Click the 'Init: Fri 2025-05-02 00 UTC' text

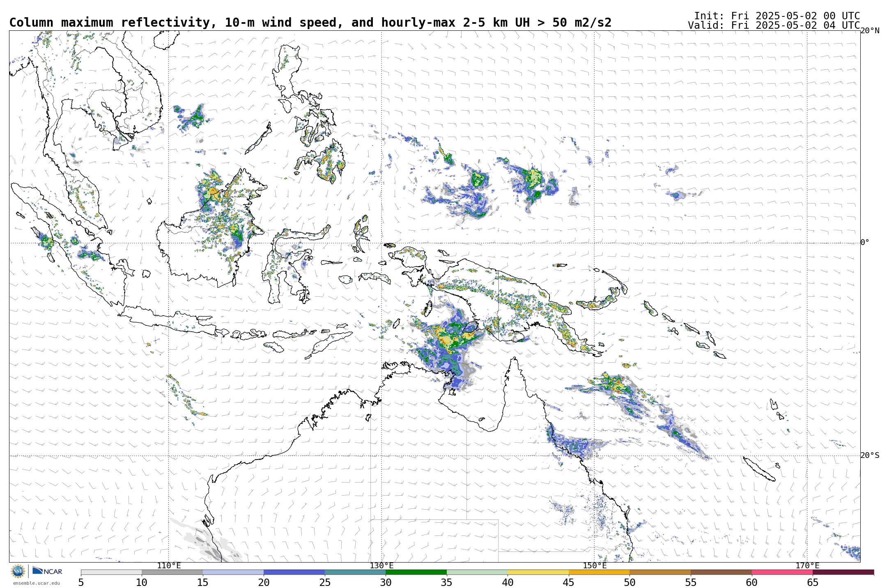click(x=777, y=16)
